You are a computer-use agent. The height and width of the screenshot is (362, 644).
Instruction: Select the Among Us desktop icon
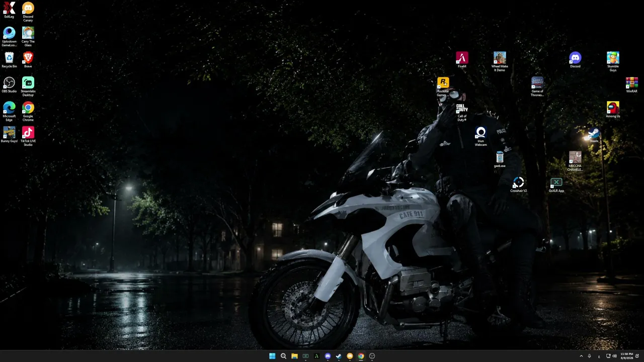(613, 110)
